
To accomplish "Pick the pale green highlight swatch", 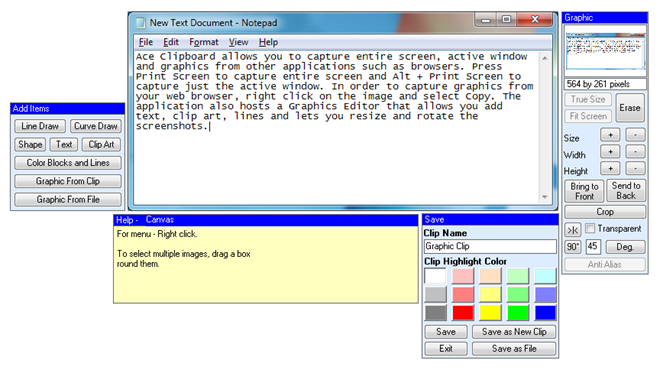I will point(518,276).
